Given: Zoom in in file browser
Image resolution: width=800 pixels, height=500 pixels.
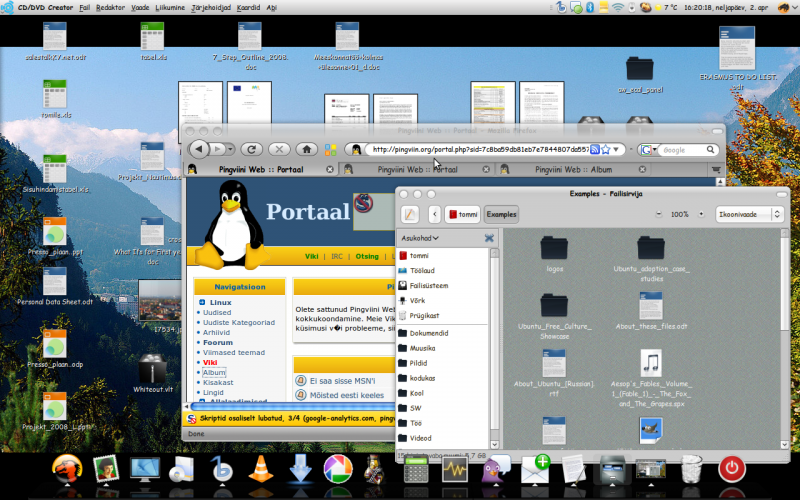Looking at the screenshot, I should 701,214.
